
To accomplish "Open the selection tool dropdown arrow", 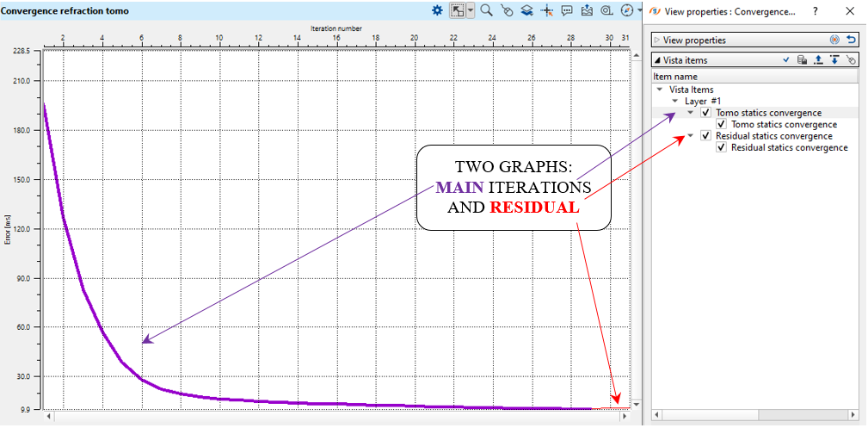I will pyautogui.click(x=471, y=10).
